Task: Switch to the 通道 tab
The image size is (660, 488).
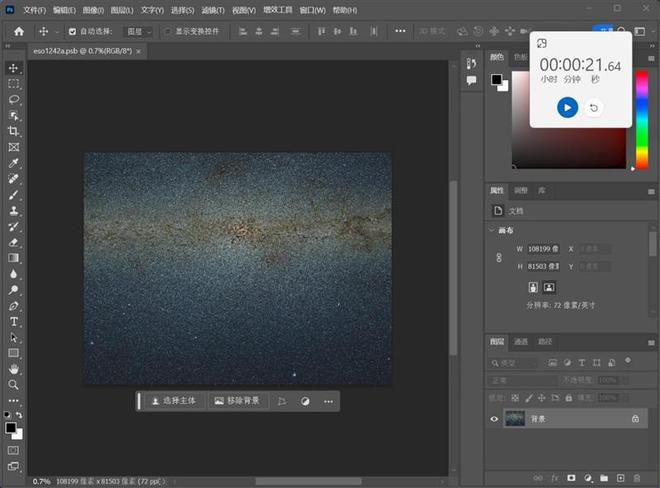Action: coord(521,341)
